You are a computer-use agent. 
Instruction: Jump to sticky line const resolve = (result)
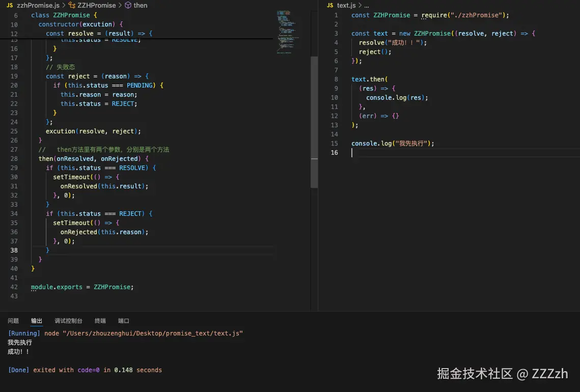click(99, 33)
